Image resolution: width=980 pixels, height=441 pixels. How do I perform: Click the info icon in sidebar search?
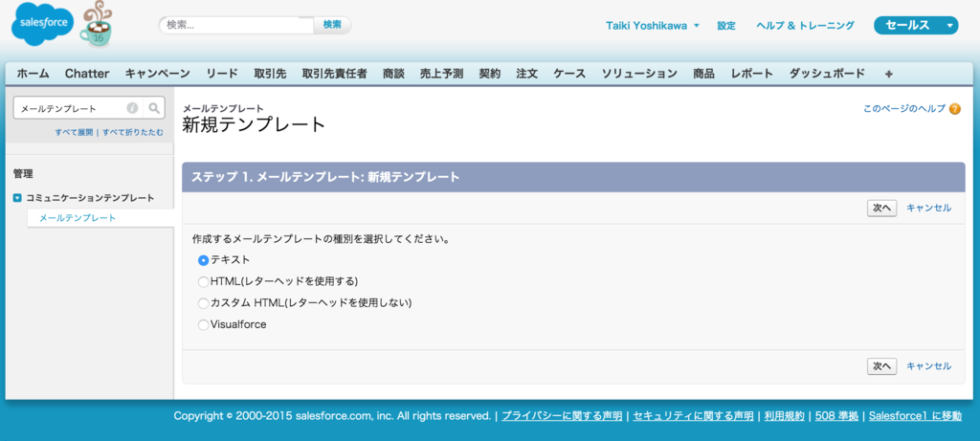(132, 108)
